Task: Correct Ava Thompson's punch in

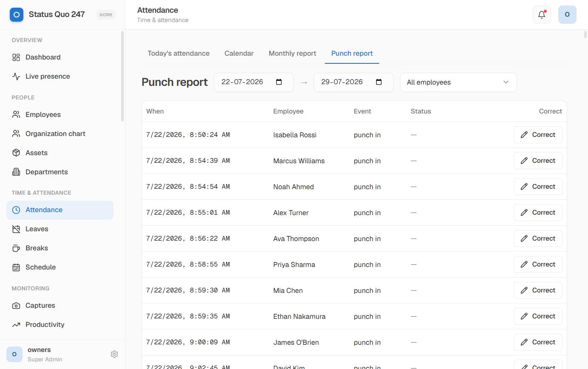Action: tap(538, 238)
